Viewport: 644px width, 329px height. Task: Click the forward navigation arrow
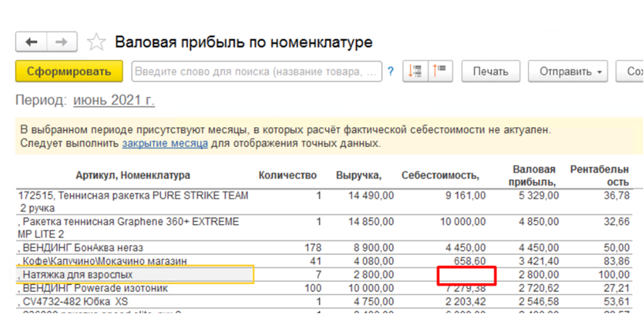click(x=62, y=42)
